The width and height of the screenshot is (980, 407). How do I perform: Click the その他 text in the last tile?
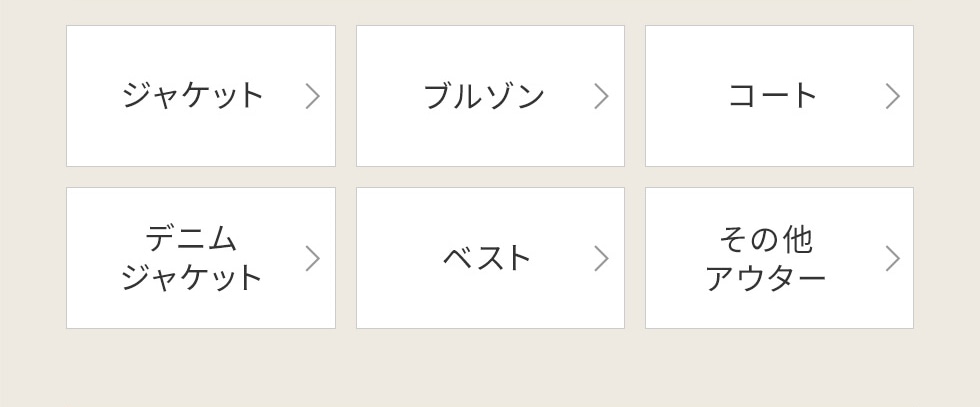click(765, 240)
